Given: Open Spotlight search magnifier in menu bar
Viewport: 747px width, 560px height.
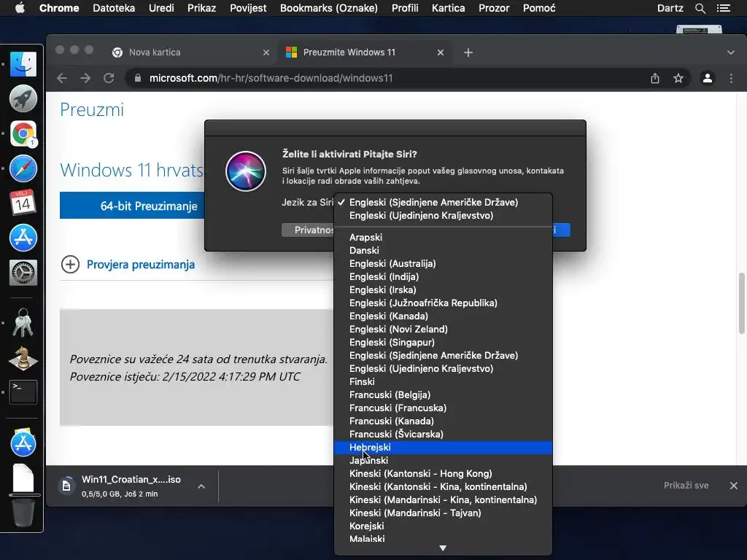Looking at the screenshot, I should tap(700, 8).
